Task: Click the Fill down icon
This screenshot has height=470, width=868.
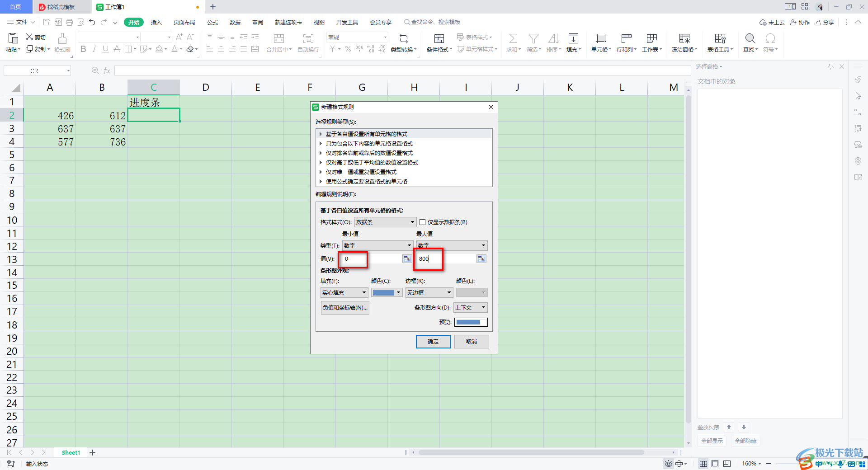Action: (x=573, y=38)
